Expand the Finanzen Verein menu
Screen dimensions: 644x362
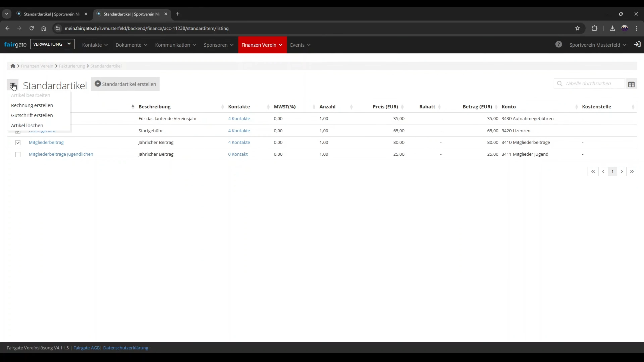[x=262, y=45]
